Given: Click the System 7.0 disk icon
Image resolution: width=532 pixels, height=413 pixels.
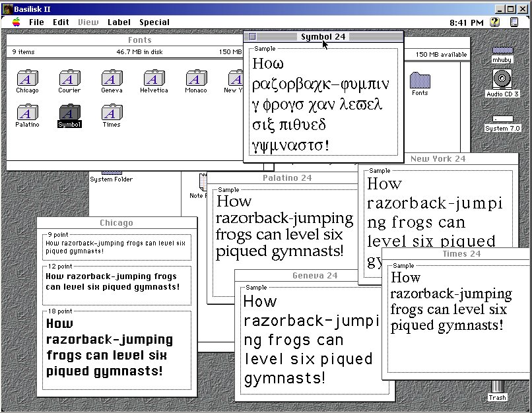Looking at the screenshot, I should click(x=503, y=119).
